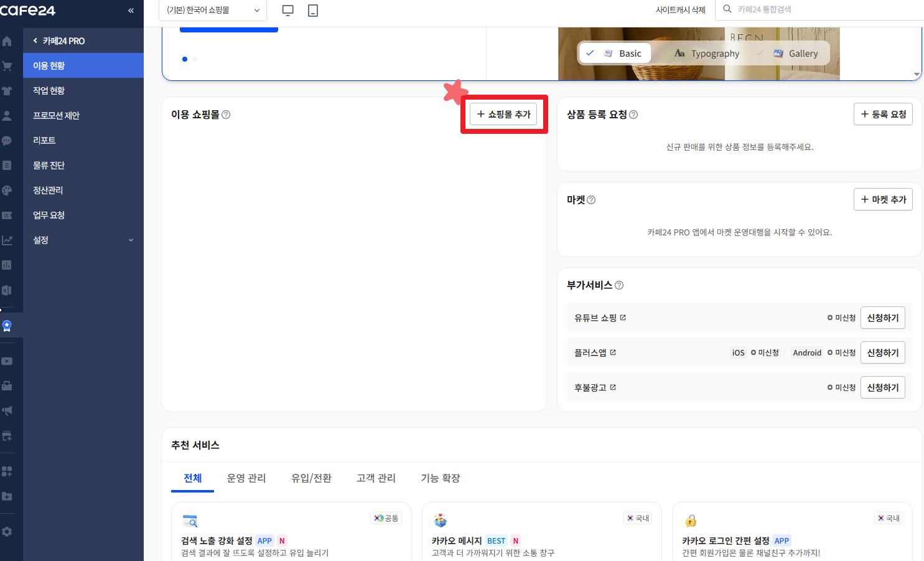
Task: Open the bar chart report icon
Action: 7,265
